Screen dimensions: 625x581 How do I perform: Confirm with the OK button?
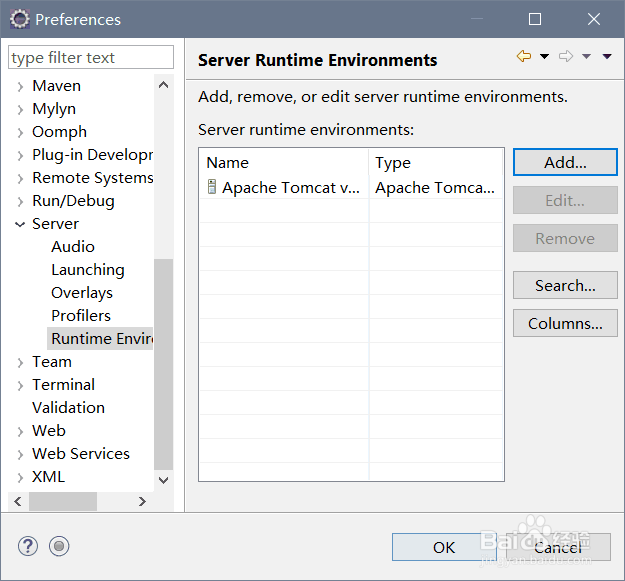pyautogui.click(x=444, y=547)
